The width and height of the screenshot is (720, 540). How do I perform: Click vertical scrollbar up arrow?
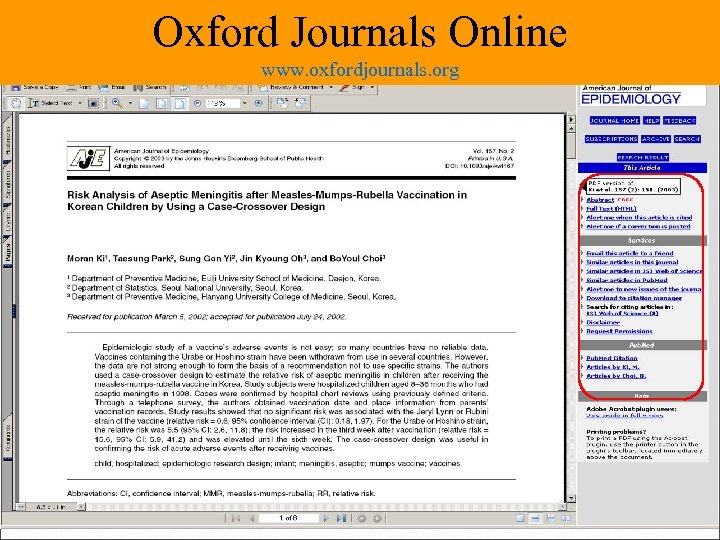[x=571, y=128]
